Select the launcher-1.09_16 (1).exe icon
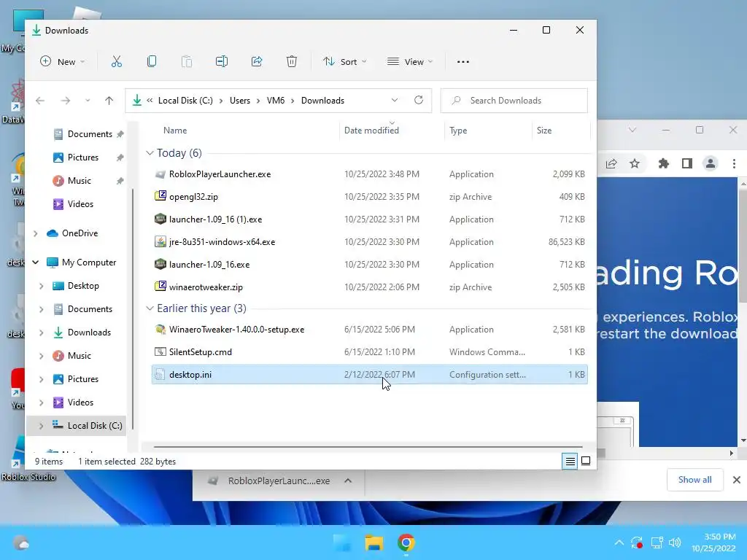 pyautogui.click(x=160, y=219)
